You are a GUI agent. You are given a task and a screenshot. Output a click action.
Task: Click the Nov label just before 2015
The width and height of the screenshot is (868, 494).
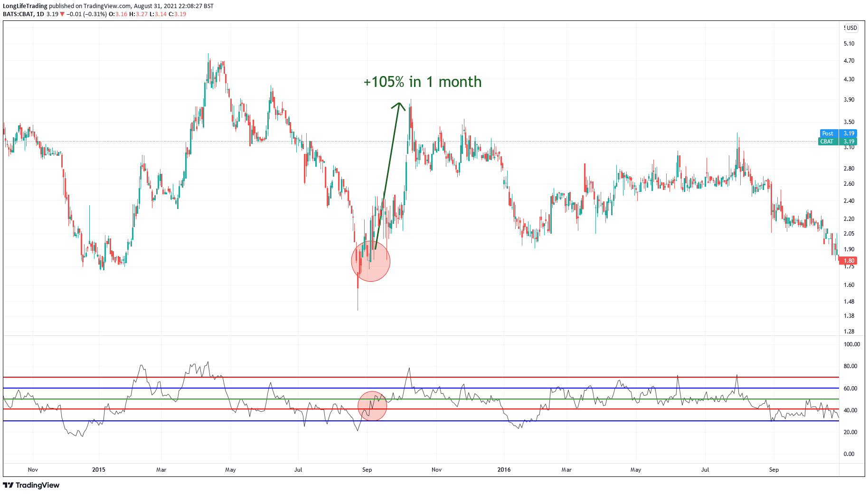33,470
